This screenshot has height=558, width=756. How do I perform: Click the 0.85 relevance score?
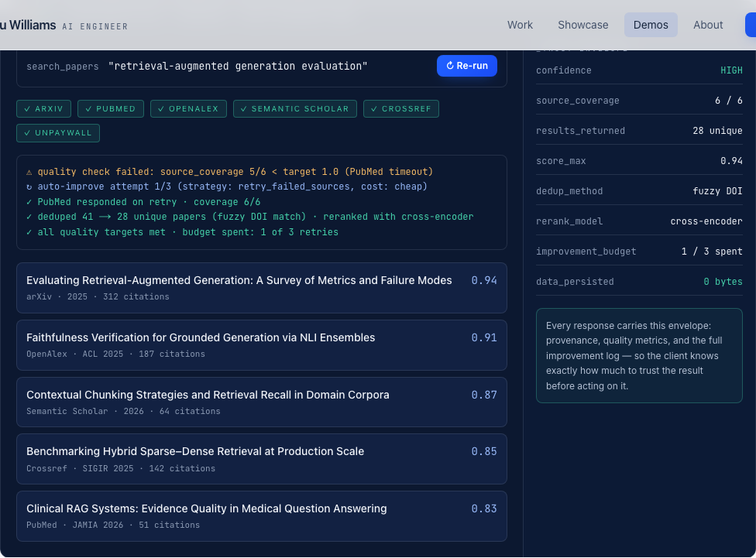(x=484, y=451)
